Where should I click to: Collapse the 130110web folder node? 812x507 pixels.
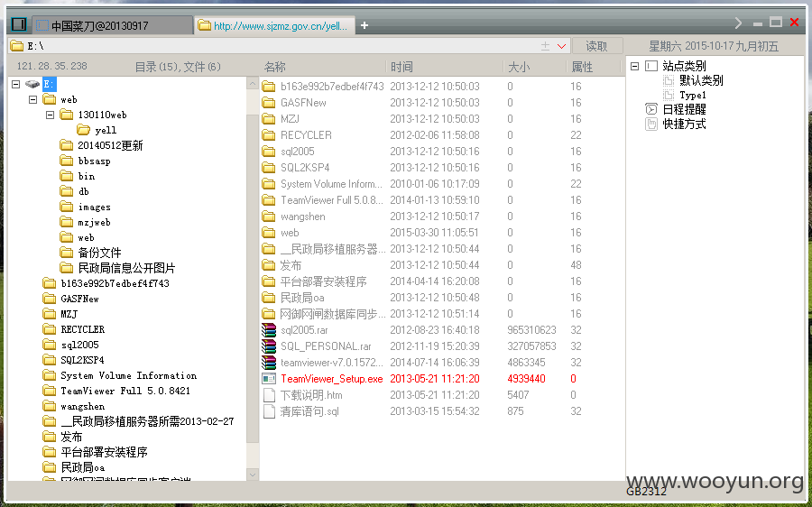click(x=51, y=115)
